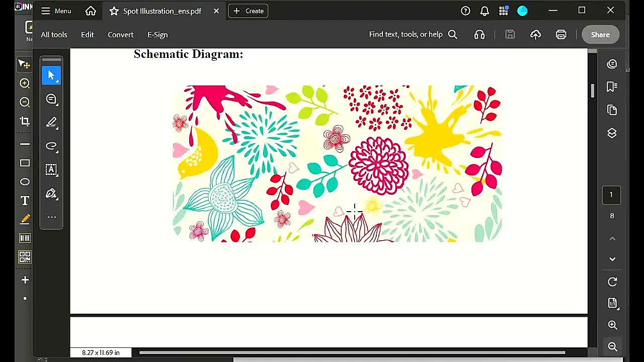Expand the Highlight pen tool options
This screenshot has width=644, height=362.
coord(51,123)
